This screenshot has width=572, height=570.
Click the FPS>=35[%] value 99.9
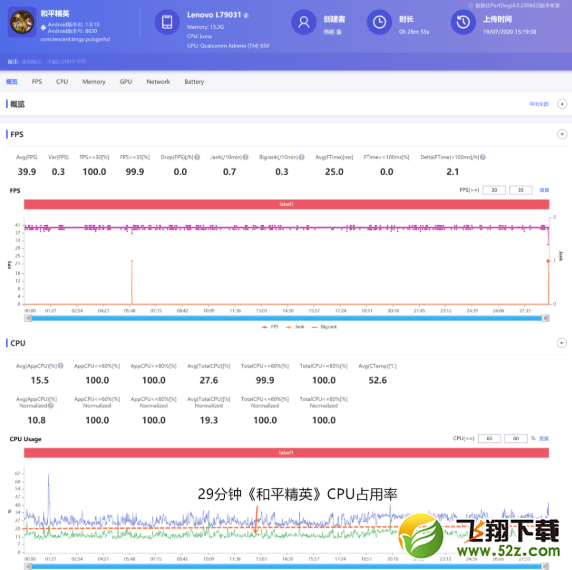pos(135,172)
